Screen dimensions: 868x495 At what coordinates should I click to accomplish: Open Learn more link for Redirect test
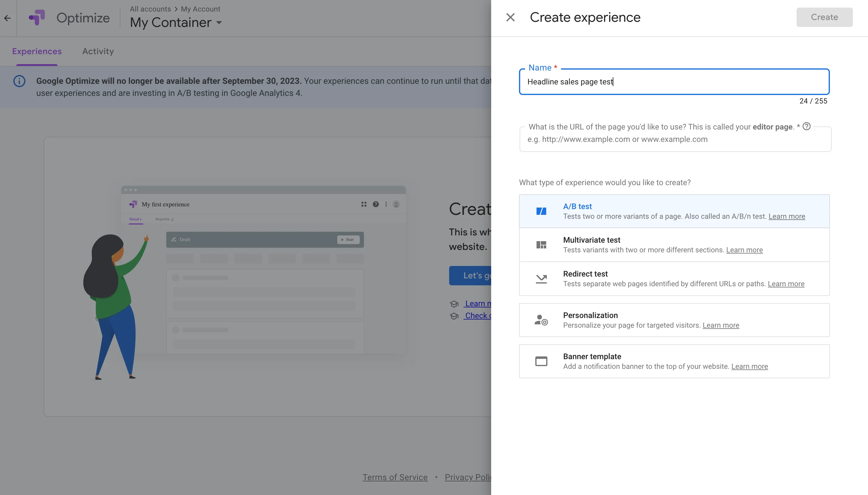[786, 284]
